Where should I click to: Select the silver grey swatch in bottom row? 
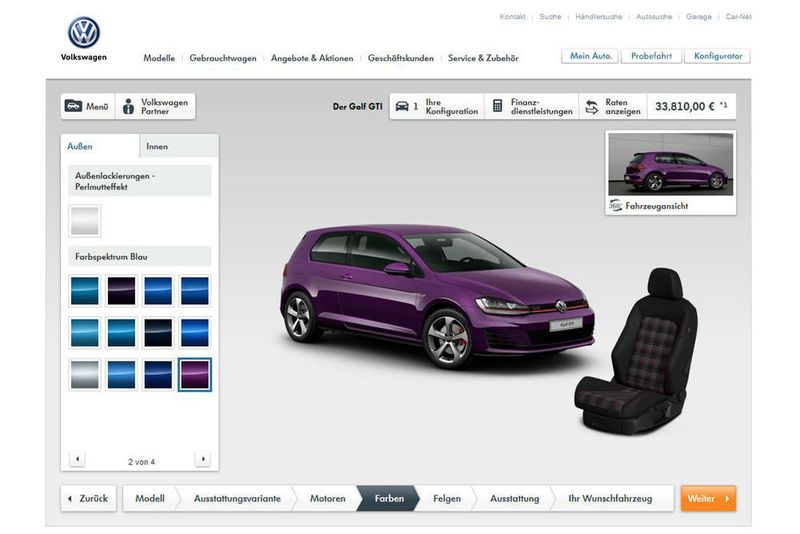[85, 374]
